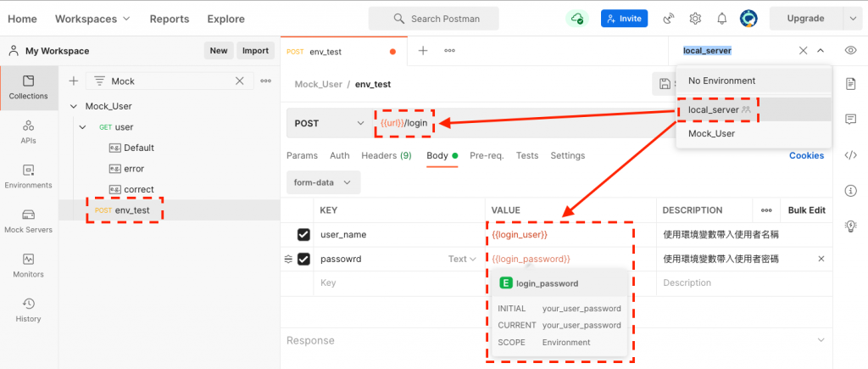Screen dimensions: 868x369
Task: Open the request info icon
Action: [851, 191]
